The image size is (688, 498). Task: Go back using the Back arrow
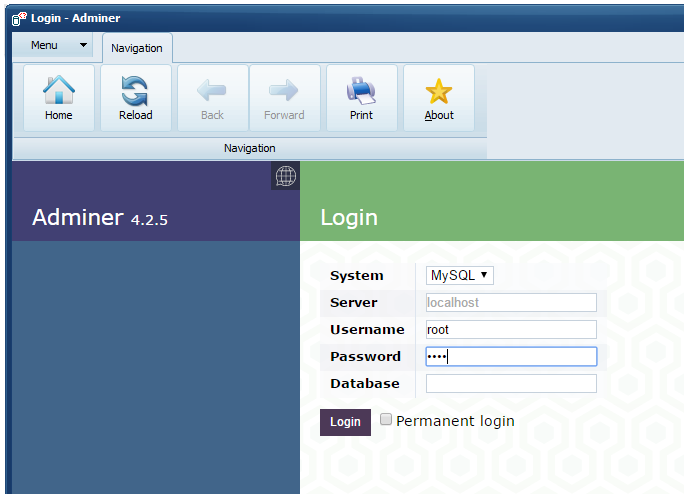[x=212, y=98]
